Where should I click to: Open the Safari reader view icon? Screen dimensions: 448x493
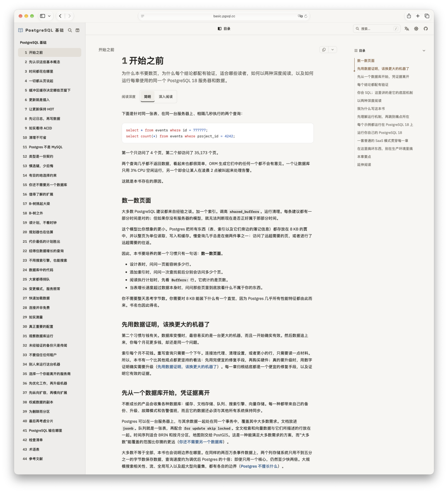coord(143,16)
